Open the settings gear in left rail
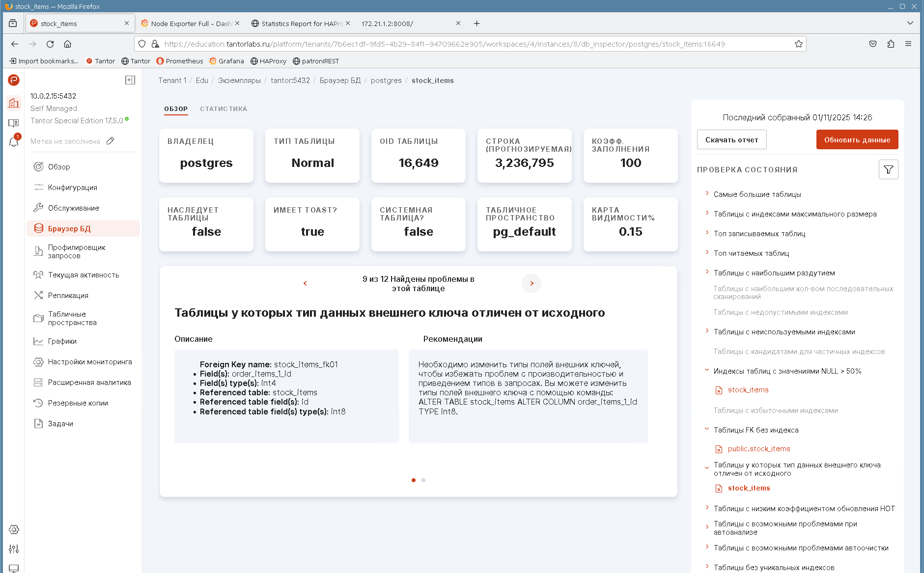The width and height of the screenshot is (924, 573). (x=14, y=529)
